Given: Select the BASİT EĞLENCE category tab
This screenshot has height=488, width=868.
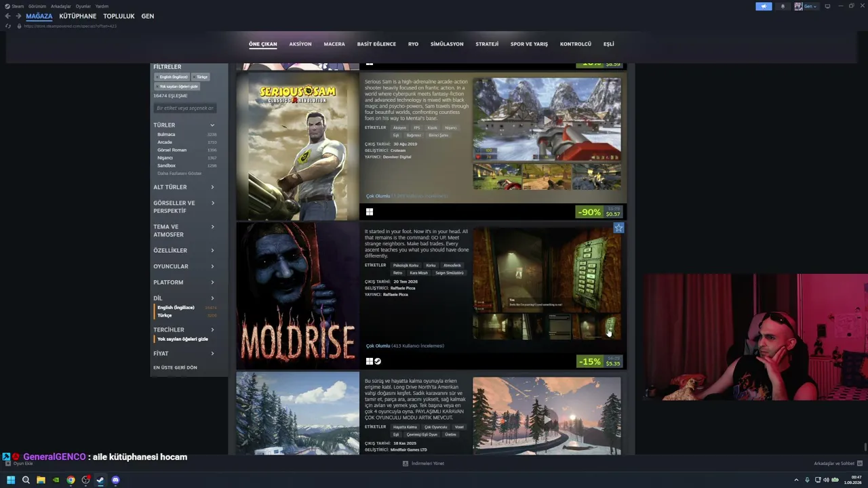Looking at the screenshot, I should coord(376,44).
